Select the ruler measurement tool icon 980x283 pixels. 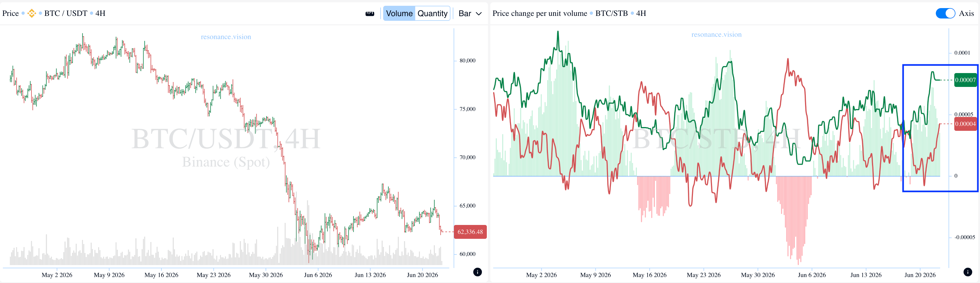pyautogui.click(x=370, y=14)
